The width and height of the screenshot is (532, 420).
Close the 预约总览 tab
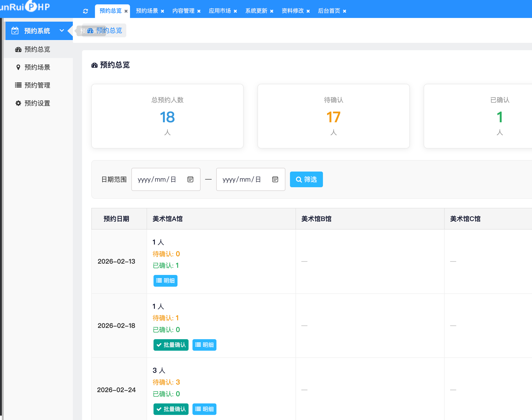126,11
